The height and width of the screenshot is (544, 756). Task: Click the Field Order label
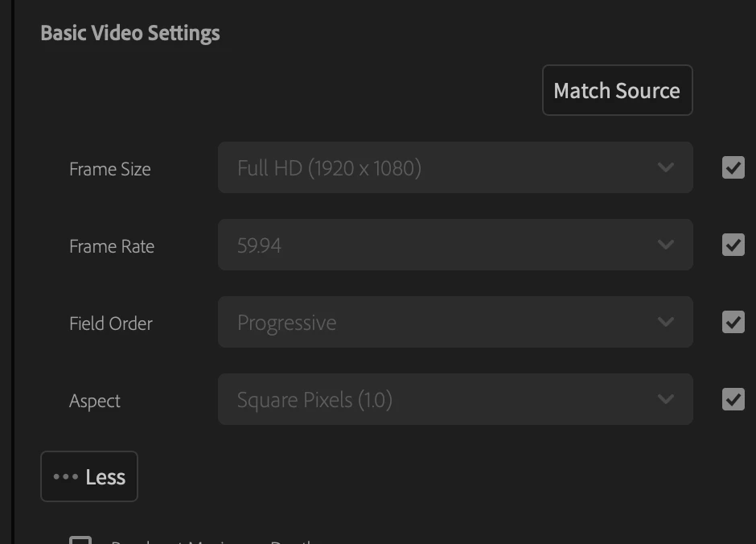click(110, 324)
